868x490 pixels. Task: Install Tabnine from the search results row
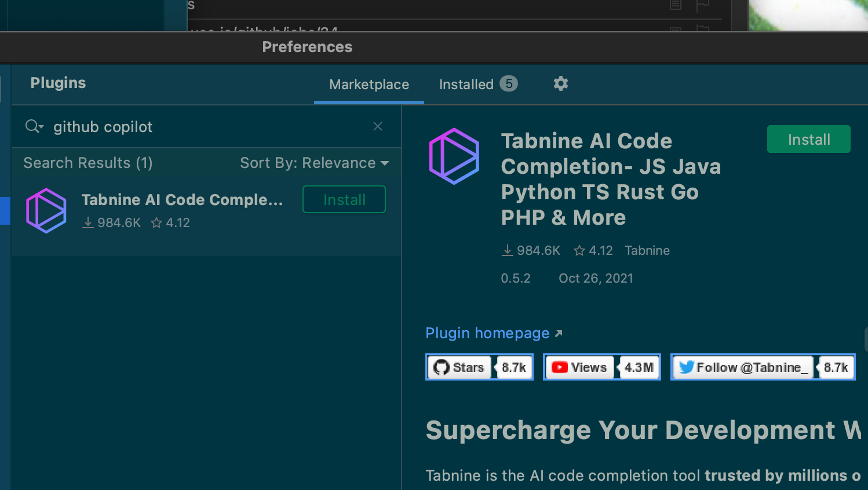344,199
